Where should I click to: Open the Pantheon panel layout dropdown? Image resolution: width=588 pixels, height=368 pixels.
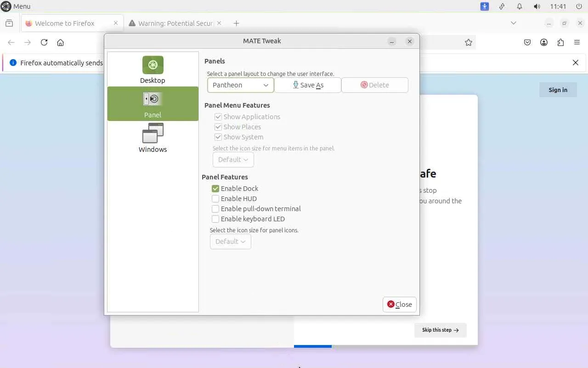[x=241, y=85]
